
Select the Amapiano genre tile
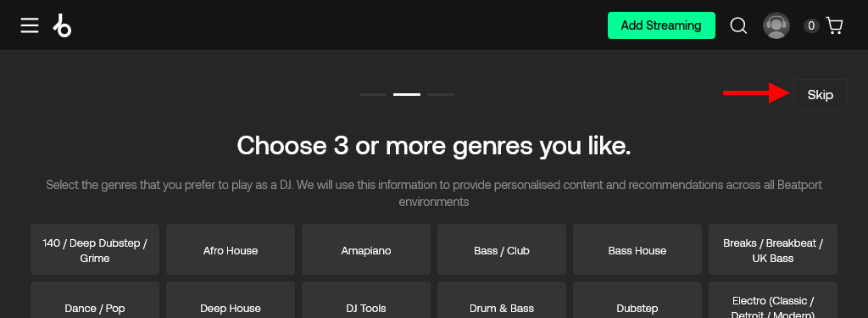pyautogui.click(x=366, y=249)
